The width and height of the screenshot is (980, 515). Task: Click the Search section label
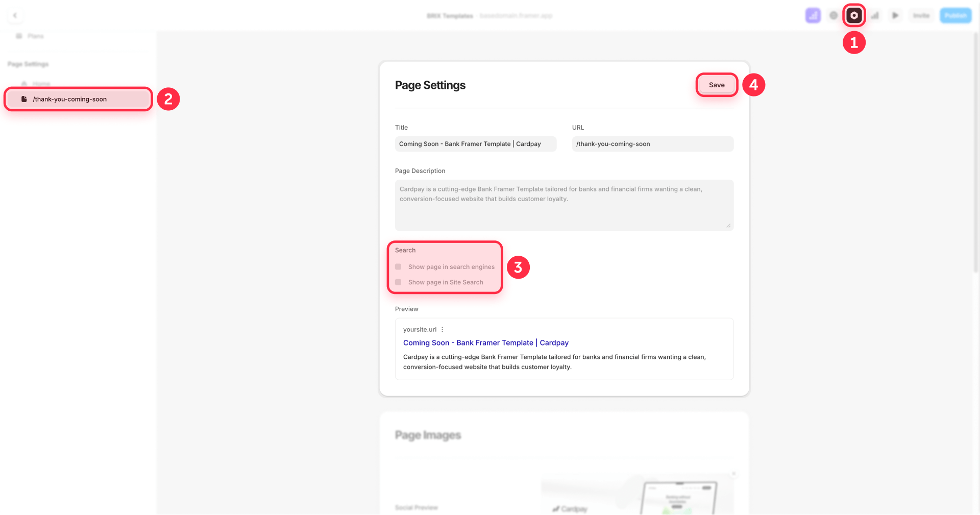(405, 250)
